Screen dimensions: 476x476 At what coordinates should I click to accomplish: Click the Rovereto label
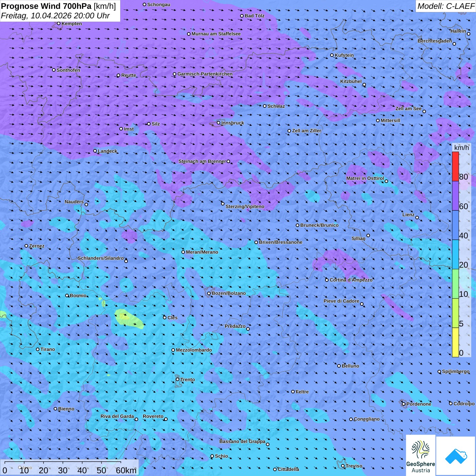[153, 416]
